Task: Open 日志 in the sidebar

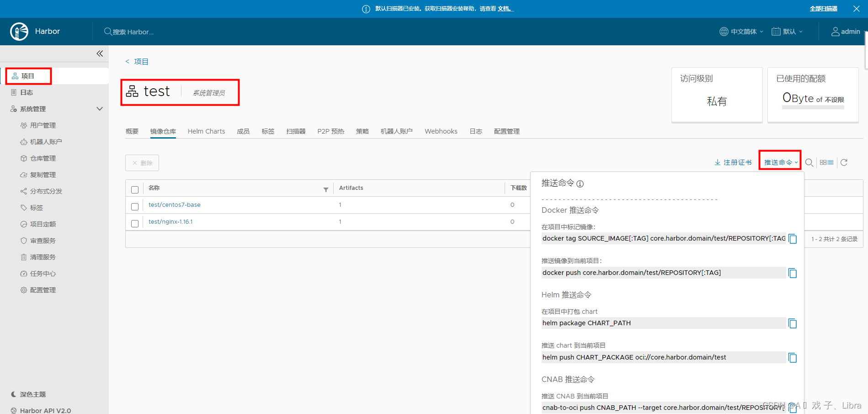Action: coord(27,92)
